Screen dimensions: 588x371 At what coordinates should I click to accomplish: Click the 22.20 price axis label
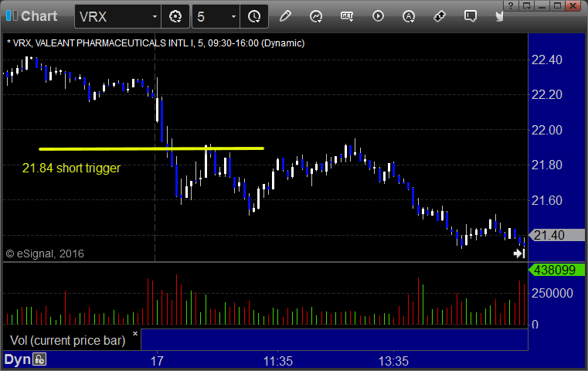click(547, 94)
